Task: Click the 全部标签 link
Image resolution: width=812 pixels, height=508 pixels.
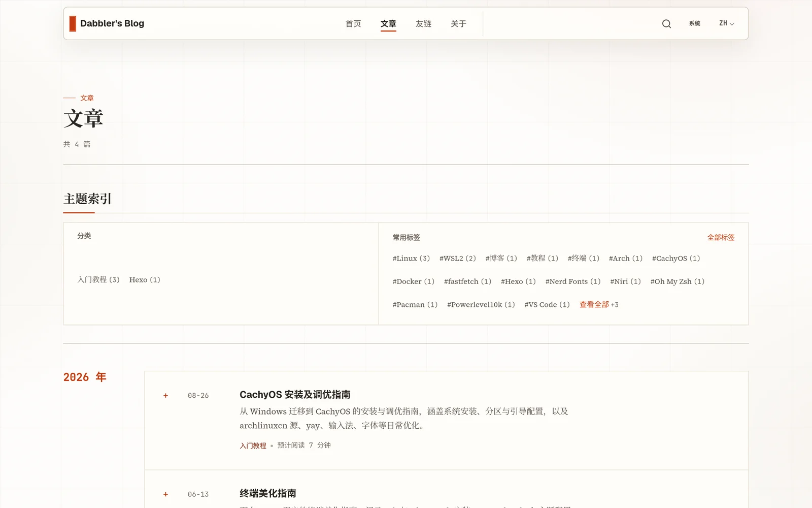Action: tap(721, 237)
